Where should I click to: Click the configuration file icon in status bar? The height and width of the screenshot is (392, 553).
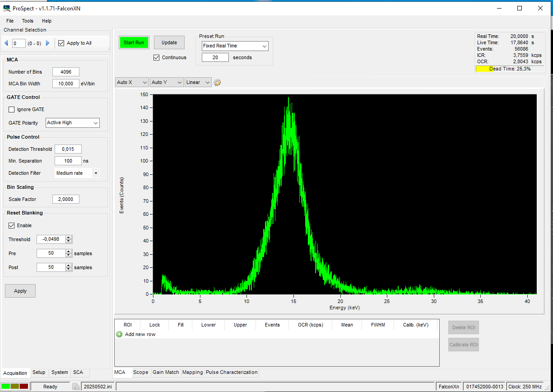pyautogui.click(x=76, y=387)
